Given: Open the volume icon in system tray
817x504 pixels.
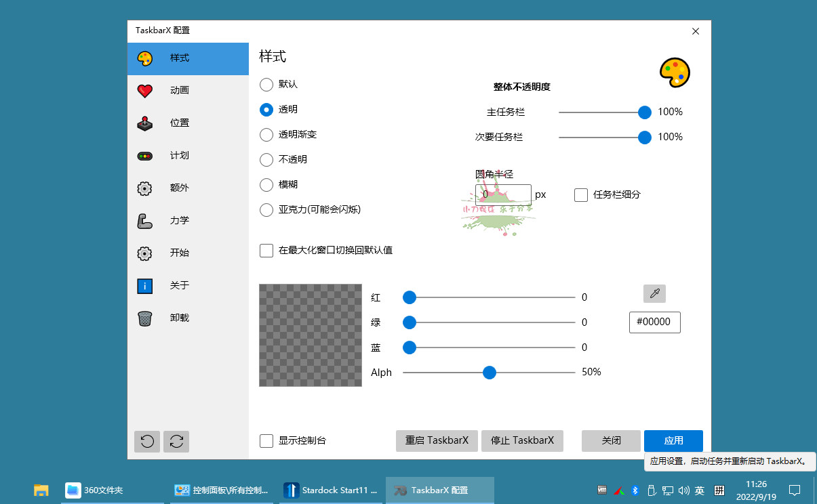Looking at the screenshot, I should pos(683,490).
